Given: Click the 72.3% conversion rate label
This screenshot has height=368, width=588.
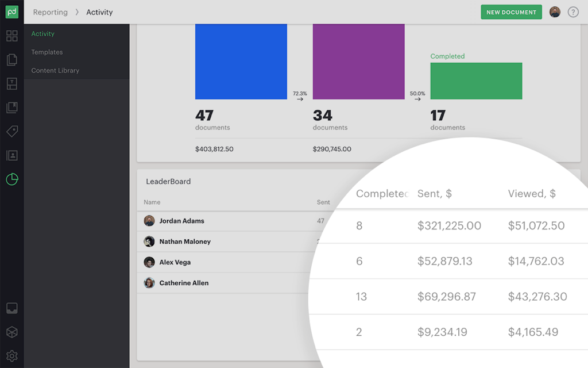Looking at the screenshot, I should pos(300,94).
